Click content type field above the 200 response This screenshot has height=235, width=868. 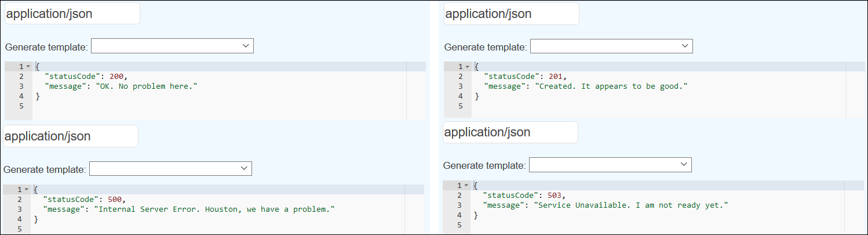[72, 14]
